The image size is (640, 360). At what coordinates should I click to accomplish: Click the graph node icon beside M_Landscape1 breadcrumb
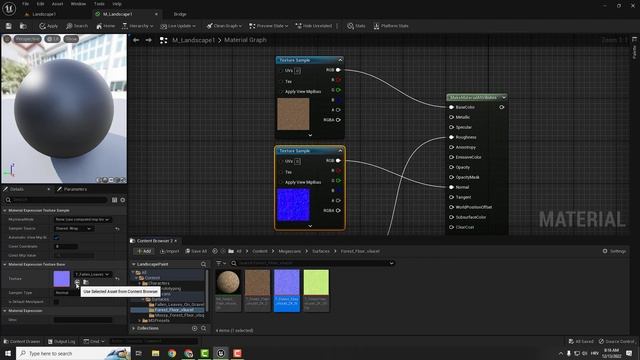coord(164,40)
